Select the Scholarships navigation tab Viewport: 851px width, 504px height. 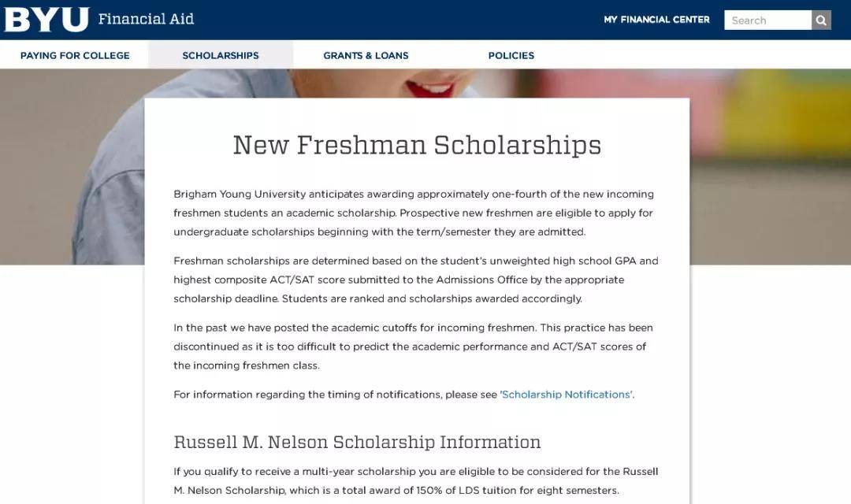221,55
